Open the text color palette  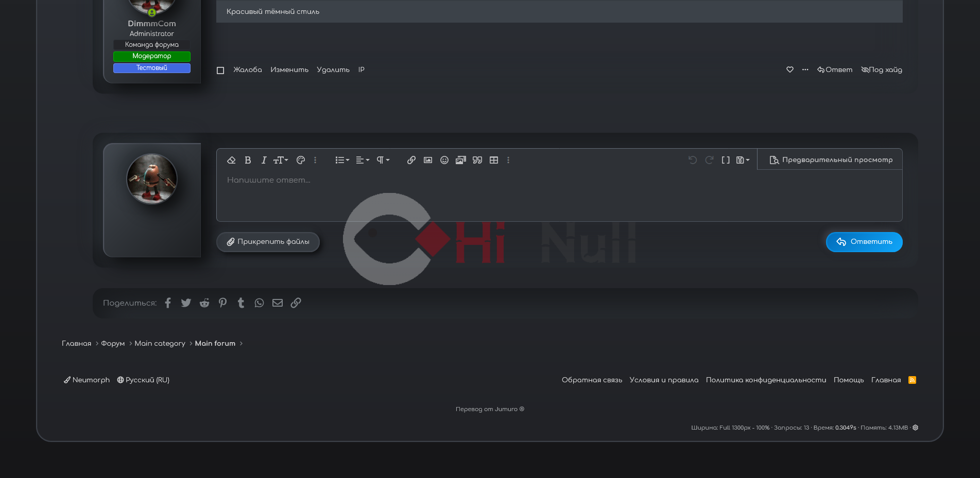click(x=301, y=160)
